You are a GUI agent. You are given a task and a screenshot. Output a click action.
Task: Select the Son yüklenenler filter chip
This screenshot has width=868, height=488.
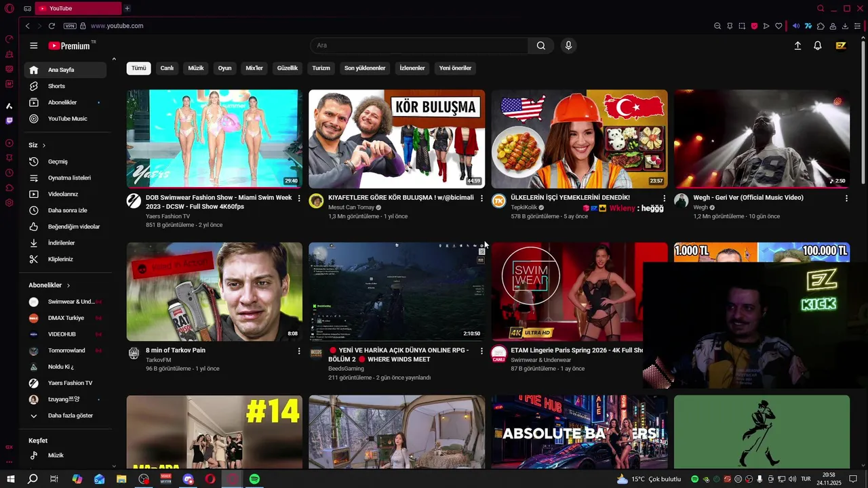point(365,68)
